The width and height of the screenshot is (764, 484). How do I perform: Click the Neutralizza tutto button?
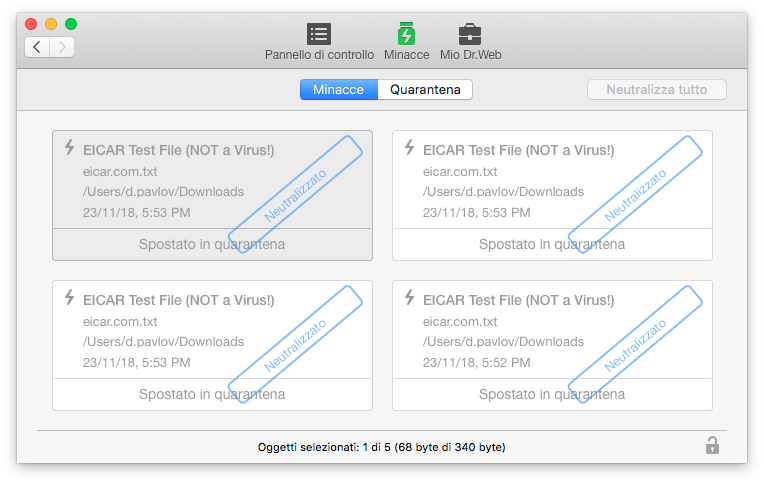(656, 90)
